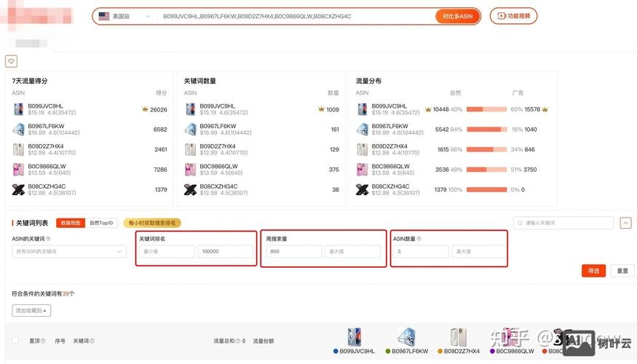Click the B0967LF6KW product image in table header
The height and width of the screenshot is (364, 637).
(x=407, y=337)
